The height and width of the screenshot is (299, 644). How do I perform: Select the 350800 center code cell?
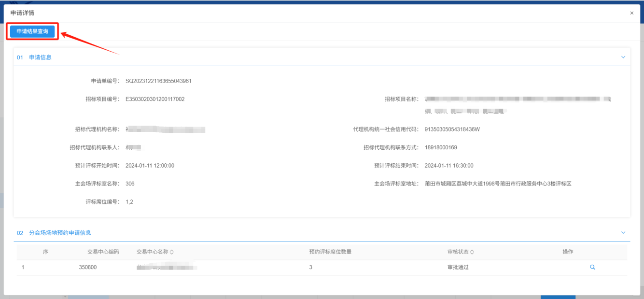point(88,267)
